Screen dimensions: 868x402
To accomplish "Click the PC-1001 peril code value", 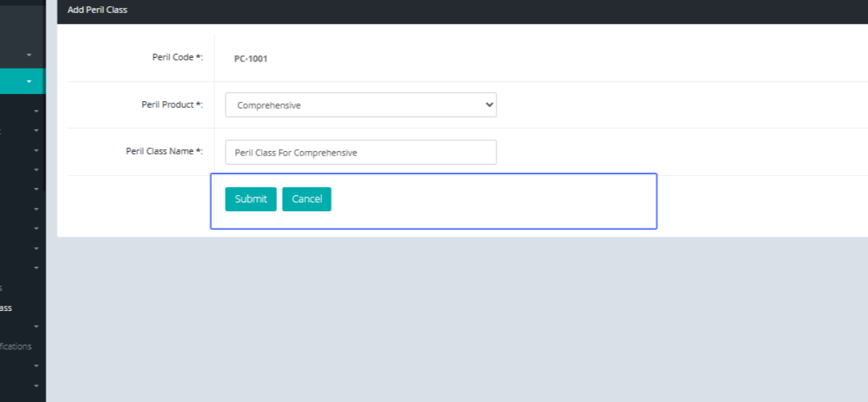I will 250,59.
